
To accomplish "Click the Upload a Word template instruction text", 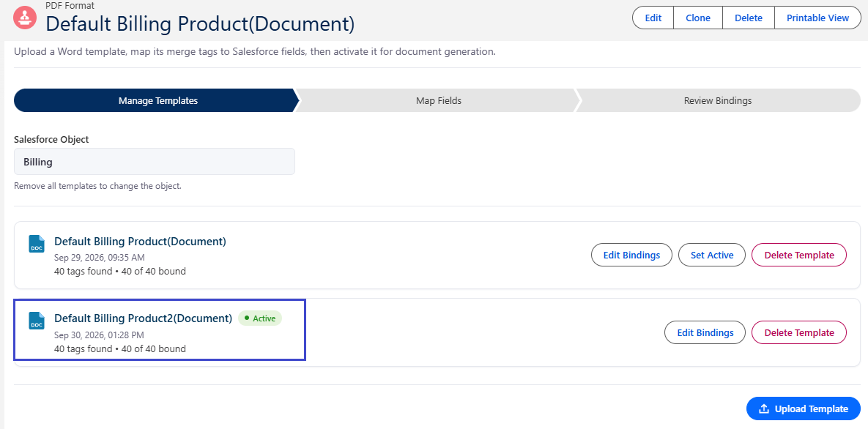I will tap(255, 52).
